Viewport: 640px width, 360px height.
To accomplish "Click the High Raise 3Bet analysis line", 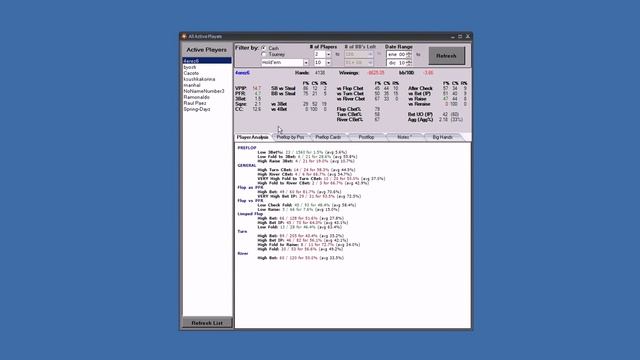I will [x=306, y=161].
